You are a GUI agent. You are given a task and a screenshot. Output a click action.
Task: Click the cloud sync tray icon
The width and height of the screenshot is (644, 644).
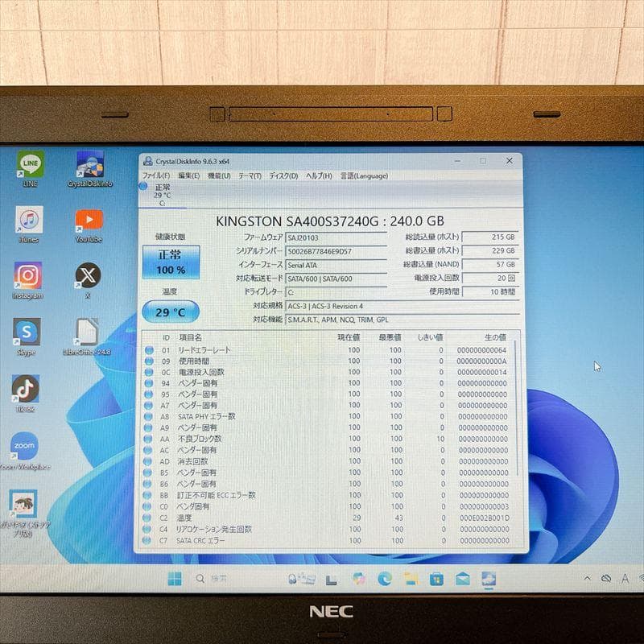point(606,579)
